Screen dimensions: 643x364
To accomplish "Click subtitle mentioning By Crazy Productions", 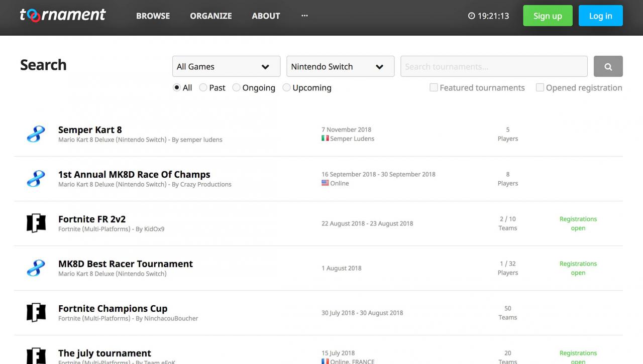I will 145,184.
